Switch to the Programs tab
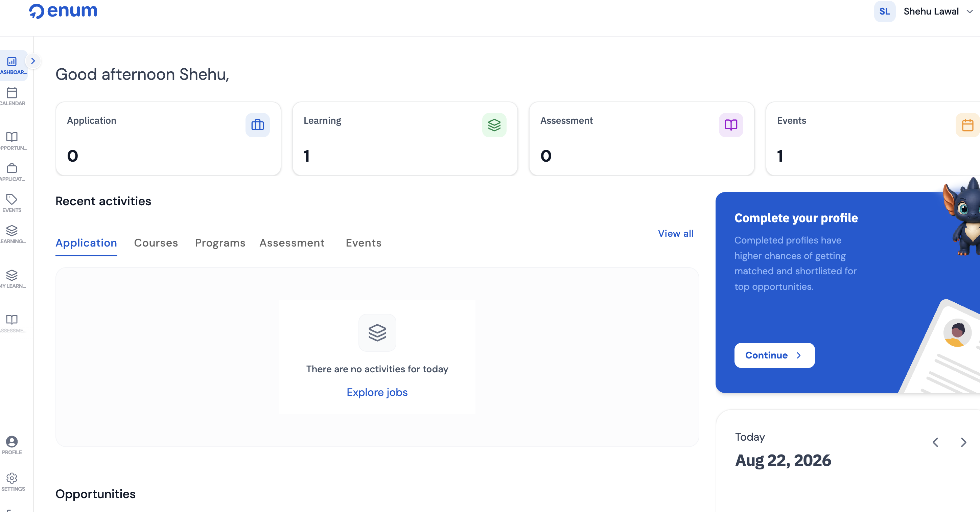Viewport: 980px width, 512px height. pyautogui.click(x=220, y=243)
